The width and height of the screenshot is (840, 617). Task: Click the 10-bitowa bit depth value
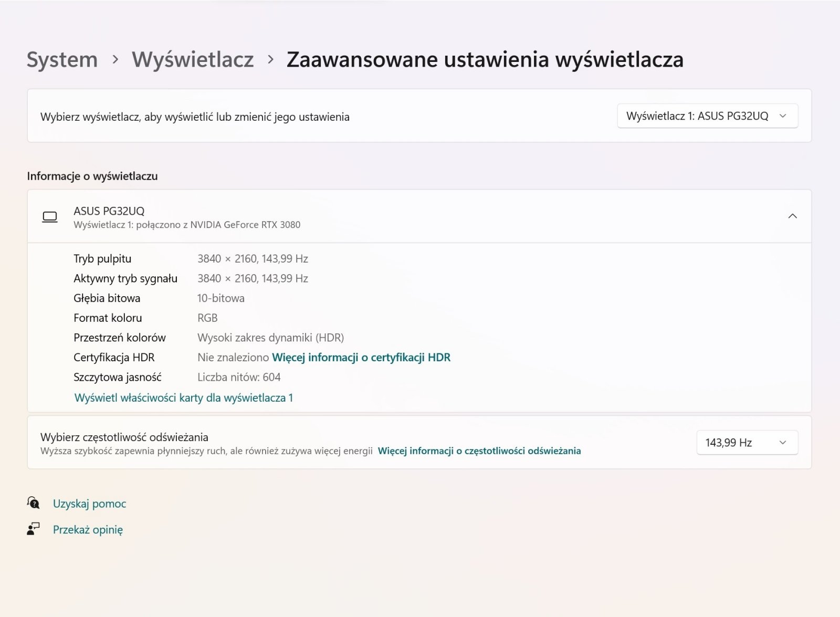pyautogui.click(x=221, y=298)
